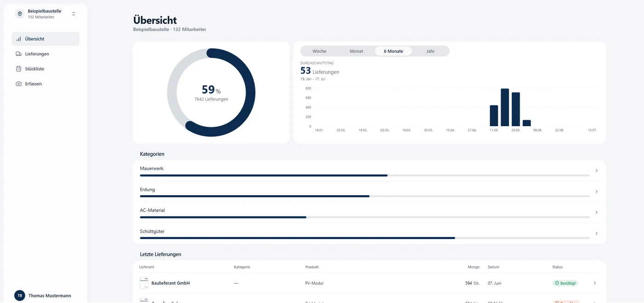644x303 pixels.
Task: Switch chart range to Monat
Action: tap(356, 51)
